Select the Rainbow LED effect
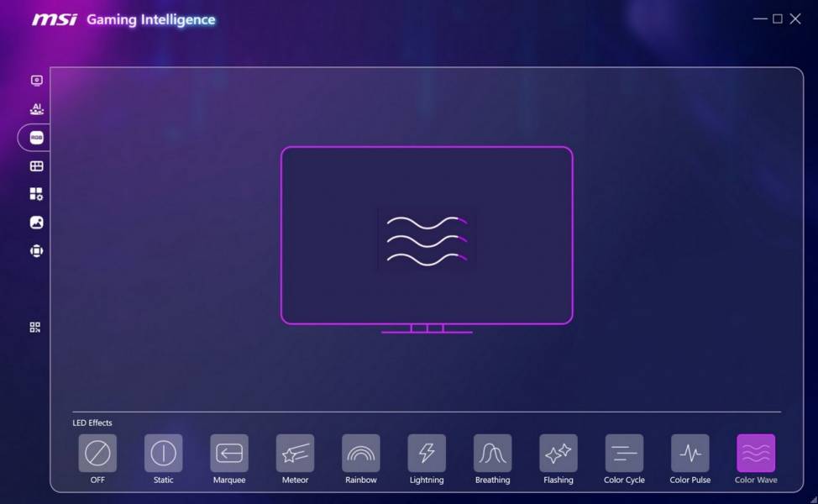The width and height of the screenshot is (818, 504). click(x=360, y=454)
